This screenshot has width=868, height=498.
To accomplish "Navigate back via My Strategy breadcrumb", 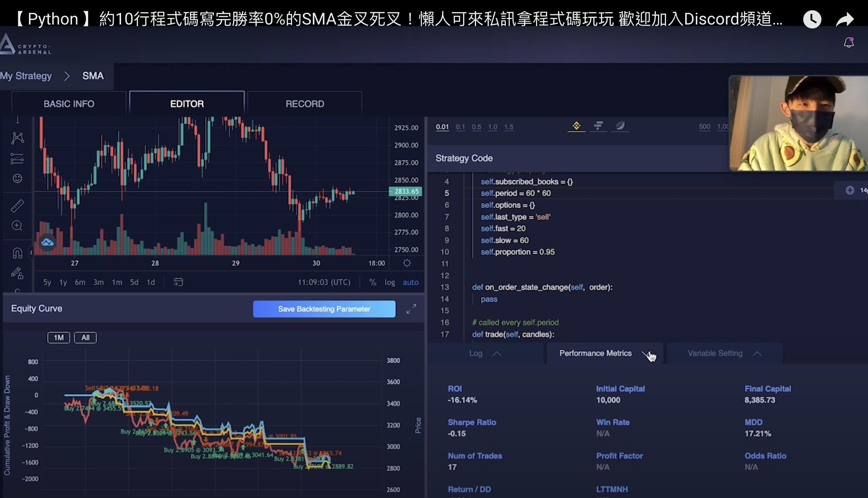I will (26, 76).
